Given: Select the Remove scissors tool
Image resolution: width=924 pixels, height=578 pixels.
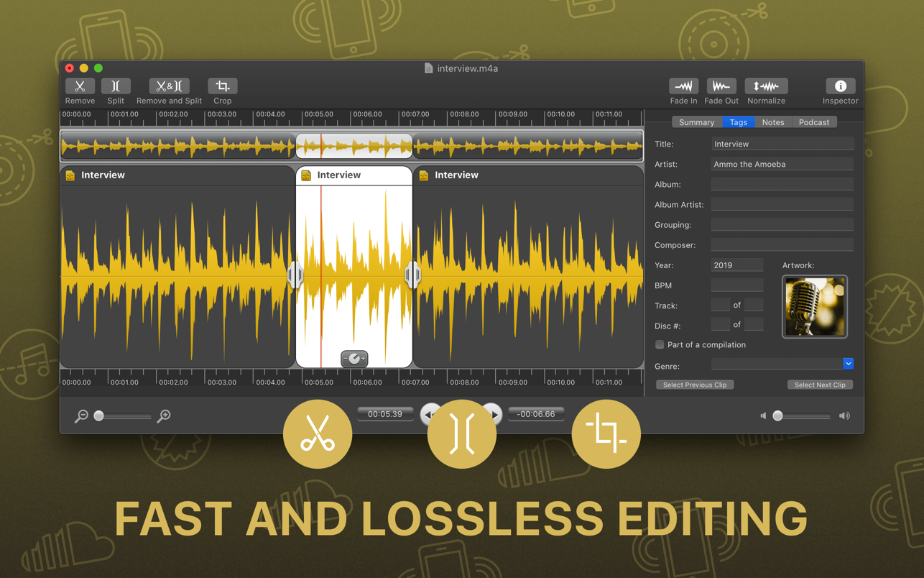Looking at the screenshot, I should pyautogui.click(x=80, y=86).
